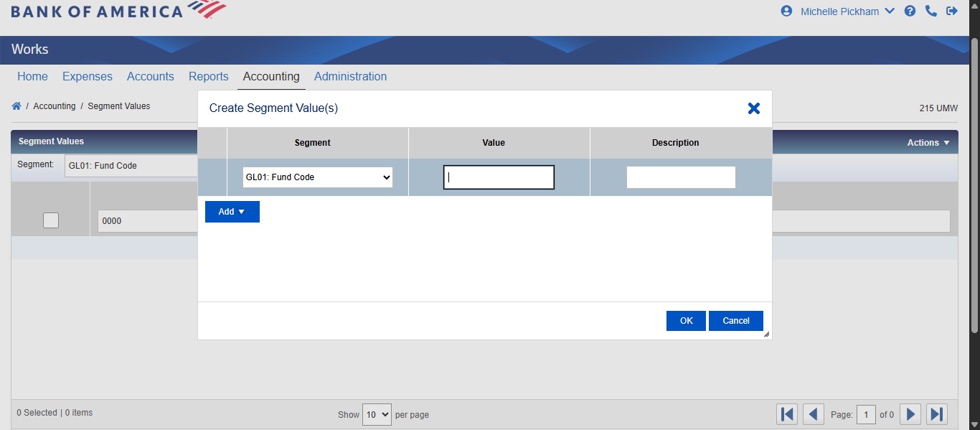
Task: Open the Segment dropdown in the dialog
Action: click(318, 177)
